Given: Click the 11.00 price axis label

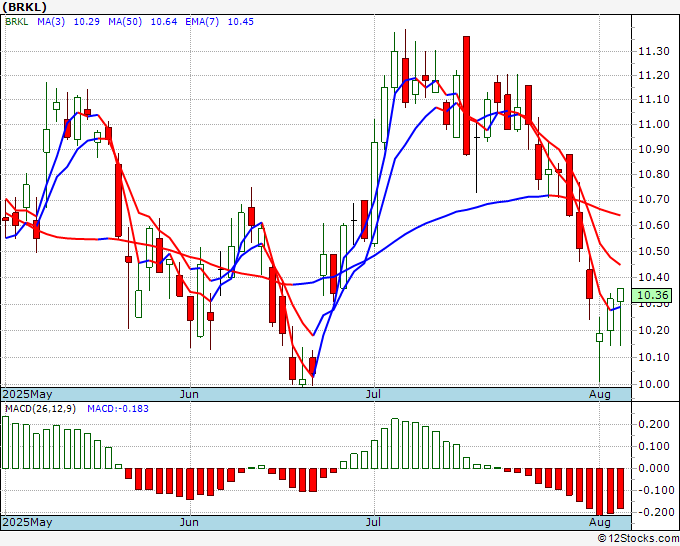Looking at the screenshot, I should click(x=654, y=124).
